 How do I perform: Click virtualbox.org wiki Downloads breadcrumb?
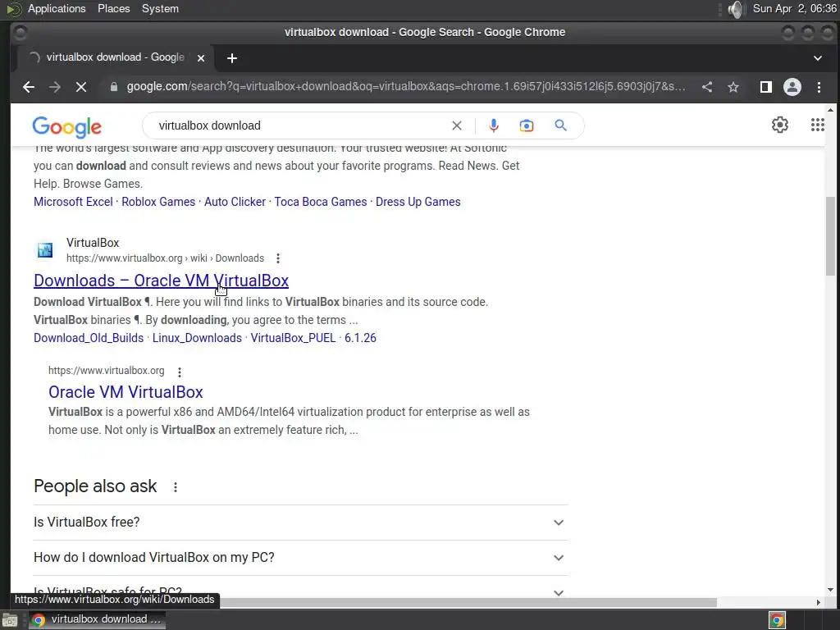pyautogui.click(x=165, y=258)
